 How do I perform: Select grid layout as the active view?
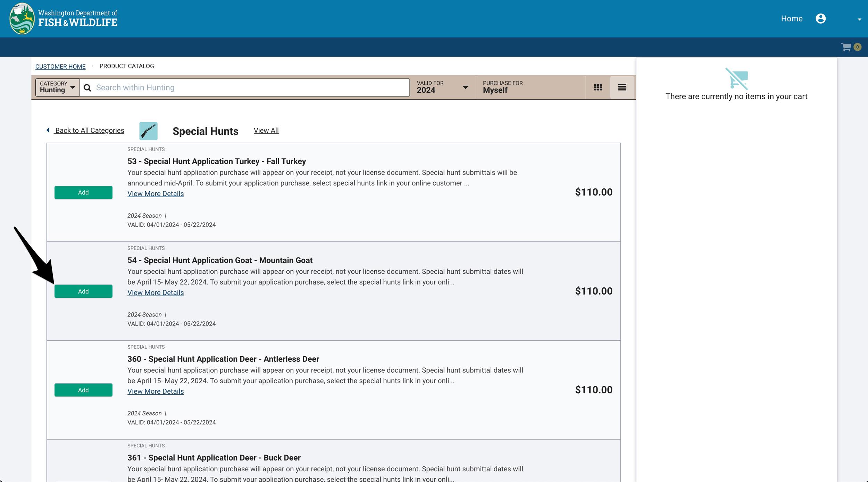[x=598, y=87]
